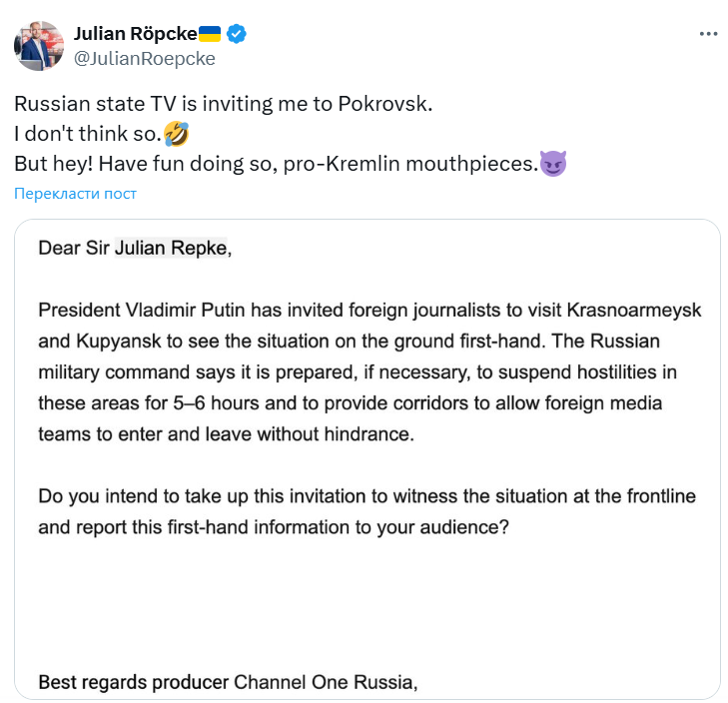The width and height of the screenshot is (728, 703).
Task: Open the Julian Röpcke display name
Action: [x=135, y=34]
